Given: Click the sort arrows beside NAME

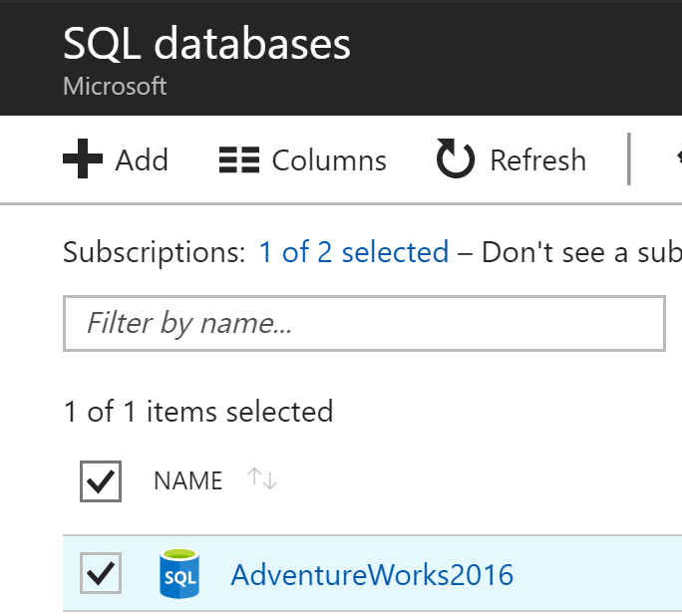Looking at the screenshot, I should [262, 478].
